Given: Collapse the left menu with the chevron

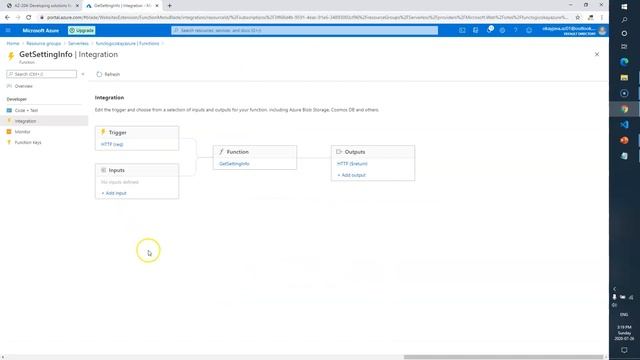Looking at the screenshot, I should [x=83, y=74].
